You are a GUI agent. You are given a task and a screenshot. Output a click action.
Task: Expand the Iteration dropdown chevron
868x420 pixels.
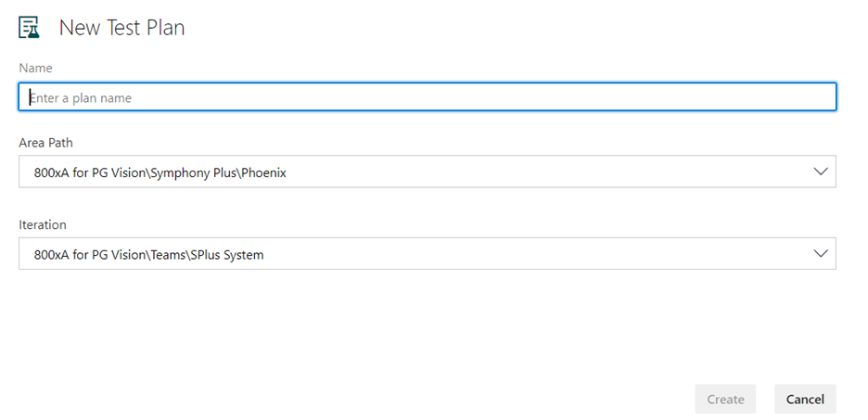pos(821,253)
